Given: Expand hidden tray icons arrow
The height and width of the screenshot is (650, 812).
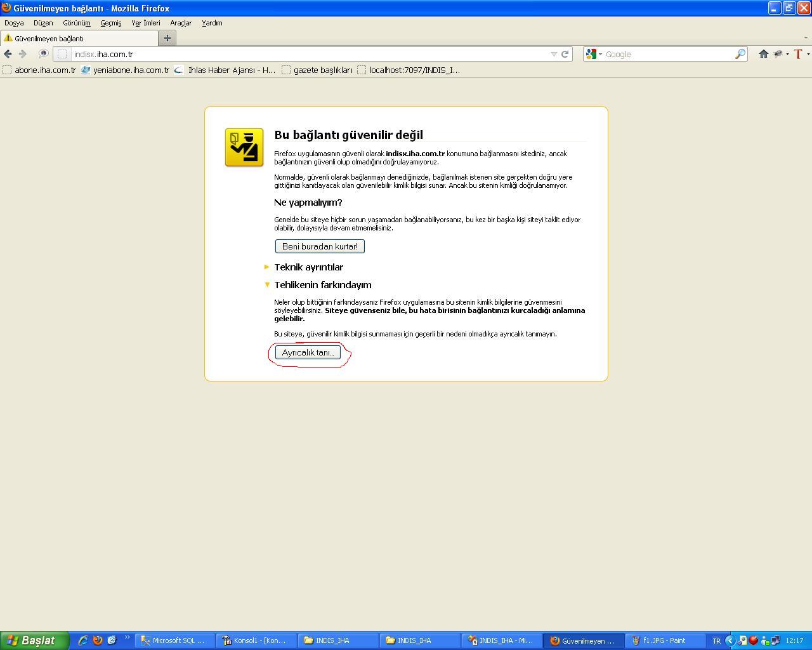Looking at the screenshot, I should pyautogui.click(x=730, y=640).
